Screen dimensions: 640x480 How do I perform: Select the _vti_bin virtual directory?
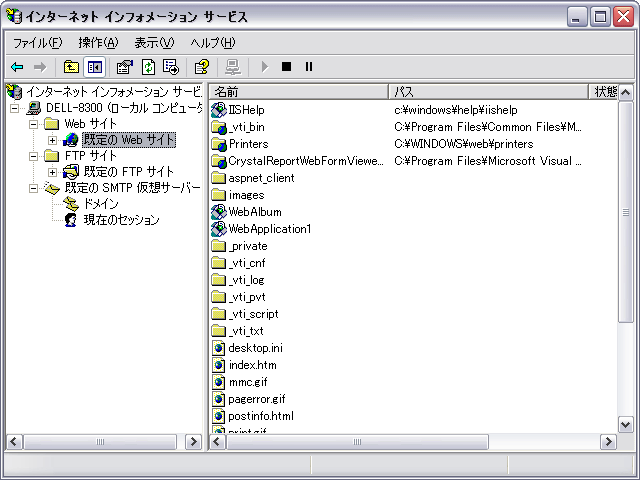pyautogui.click(x=247, y=127)
